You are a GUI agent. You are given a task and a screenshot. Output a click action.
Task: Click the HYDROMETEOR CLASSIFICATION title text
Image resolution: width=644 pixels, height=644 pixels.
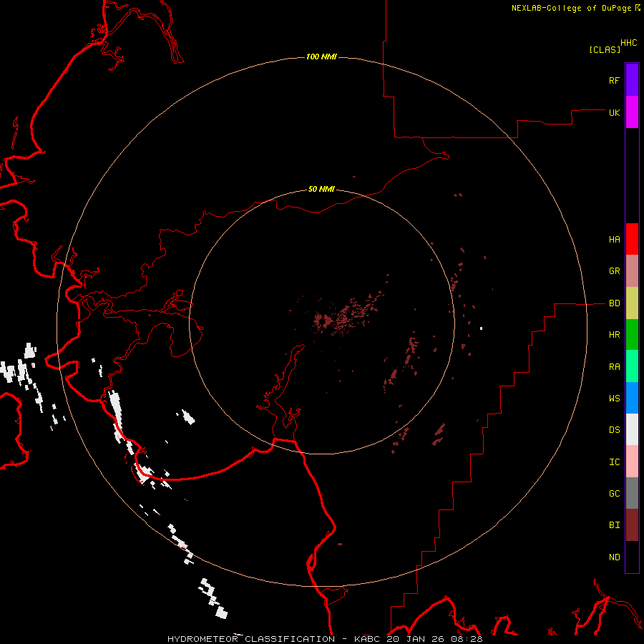(251, 639)
